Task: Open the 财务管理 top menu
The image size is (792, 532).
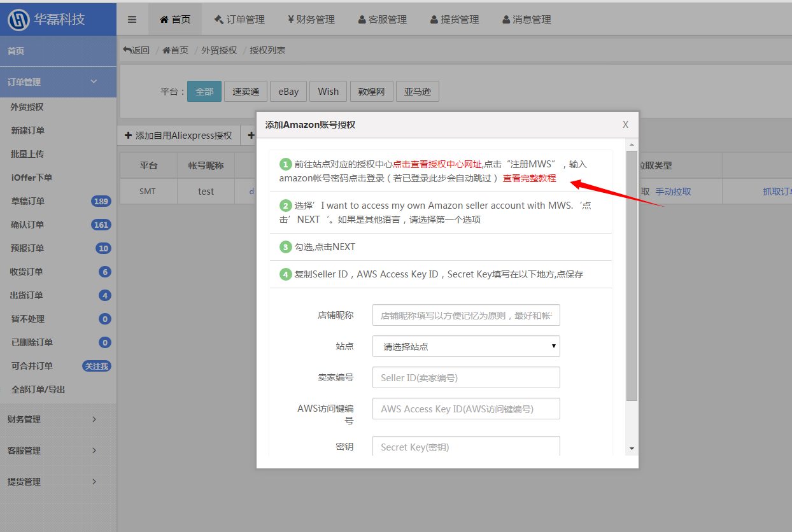Action: click(312, 20)
